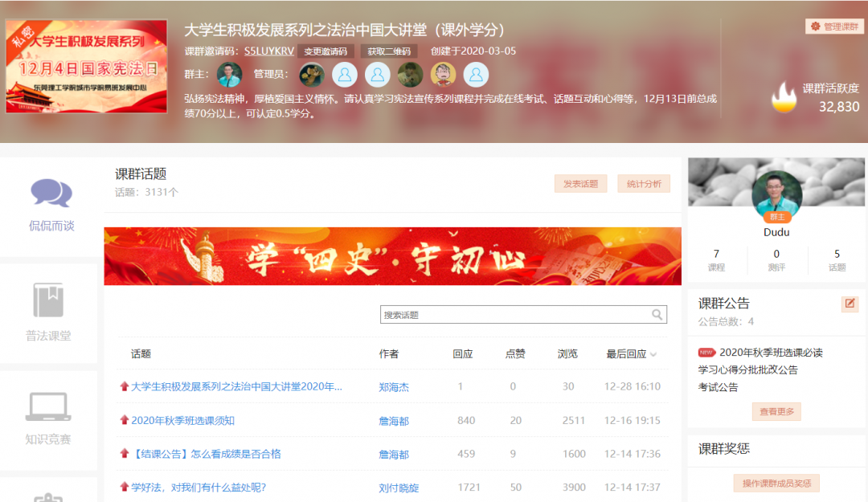Screen dimensions: 868x502
Task: Click the group owner avatar in header
Action: 229,75
